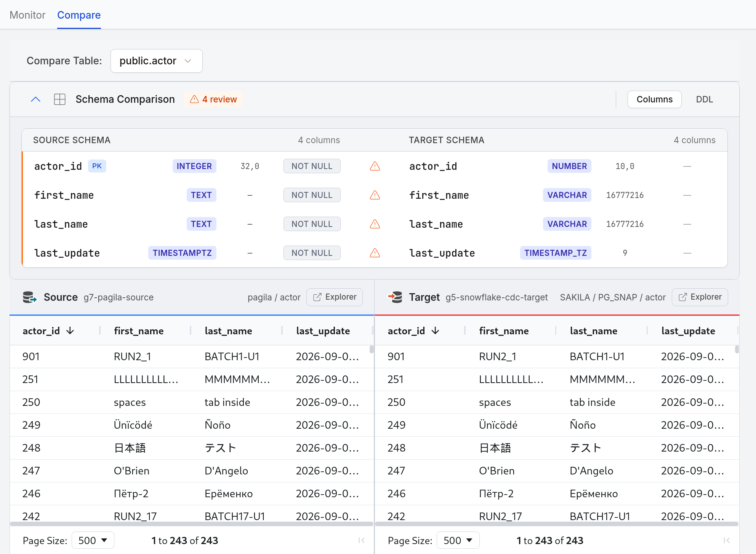Switch to the Monitor tab
Viewport: 756px width, 554px height.
[27, 15]
